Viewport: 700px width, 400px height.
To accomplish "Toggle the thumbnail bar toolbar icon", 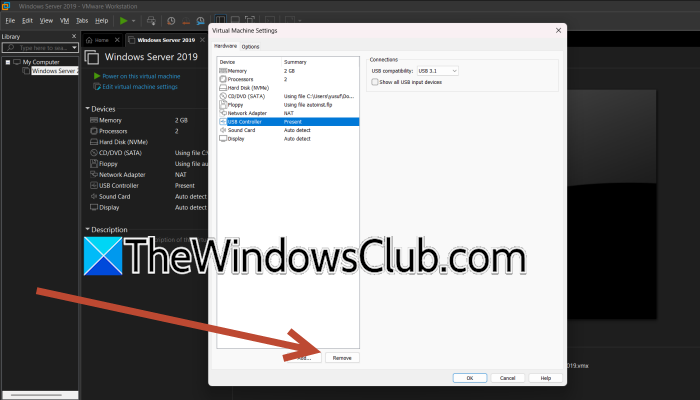I will (235, 20).
